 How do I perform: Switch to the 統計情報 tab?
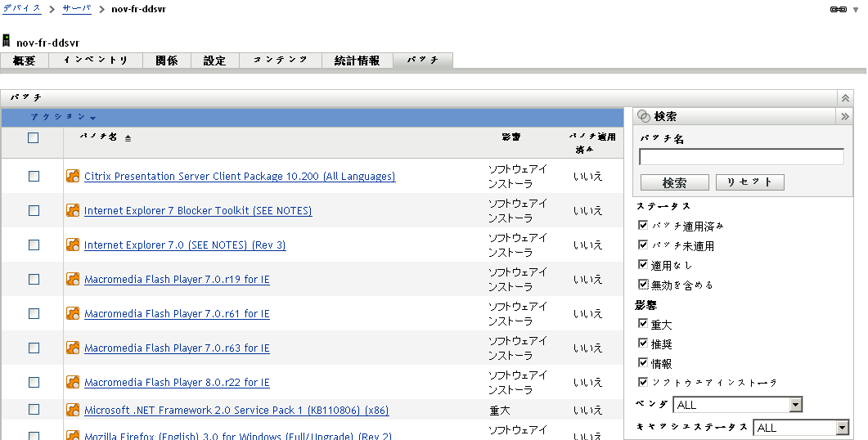(357, 61)
